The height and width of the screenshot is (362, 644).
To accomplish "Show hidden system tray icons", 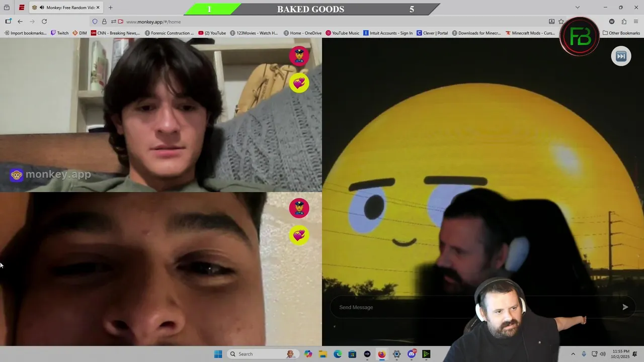I will 573,354.
